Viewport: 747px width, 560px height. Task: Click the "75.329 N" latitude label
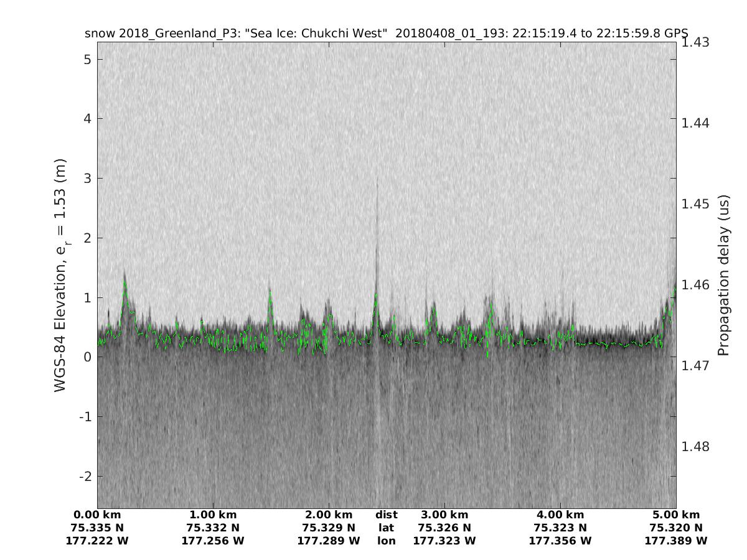(329, 528)
